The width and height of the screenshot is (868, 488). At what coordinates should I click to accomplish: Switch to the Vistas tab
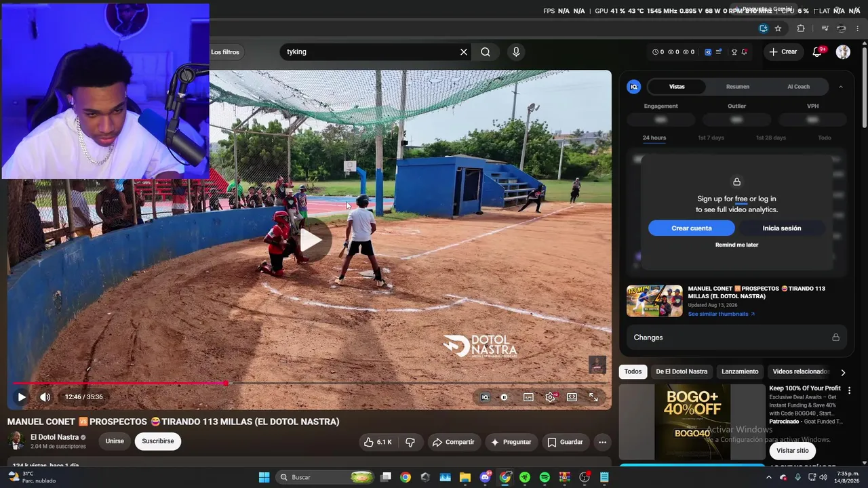click(677, 87)
